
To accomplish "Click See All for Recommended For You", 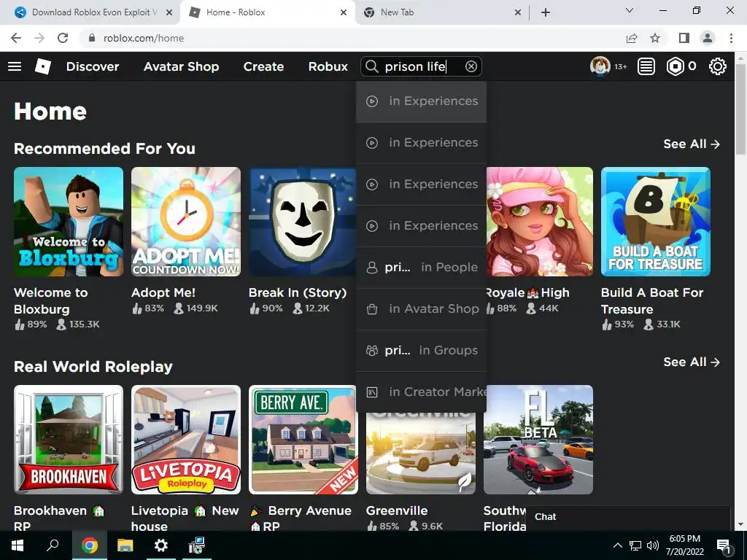I will [692, 144].
